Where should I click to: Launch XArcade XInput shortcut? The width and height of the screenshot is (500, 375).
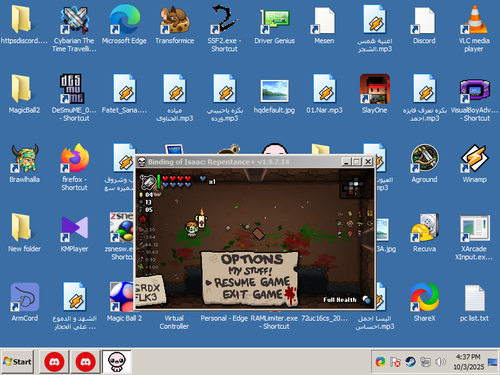coord(475,228)
